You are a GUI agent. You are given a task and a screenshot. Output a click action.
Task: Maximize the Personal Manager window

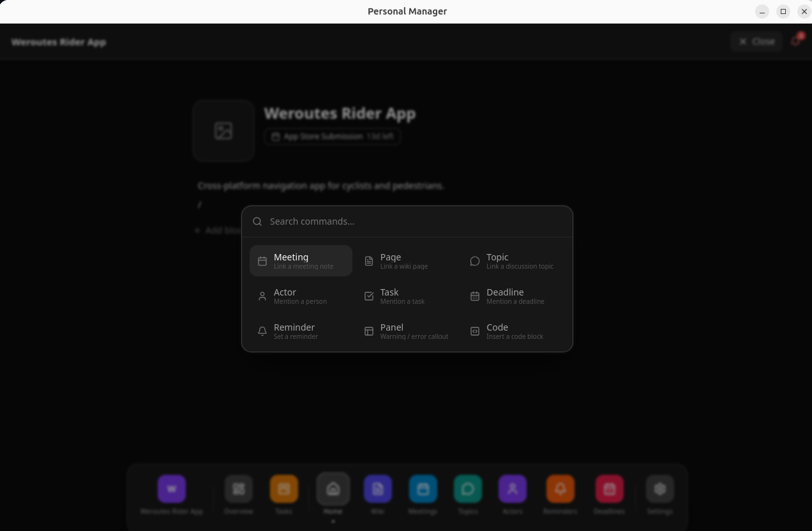coord(783,11)
